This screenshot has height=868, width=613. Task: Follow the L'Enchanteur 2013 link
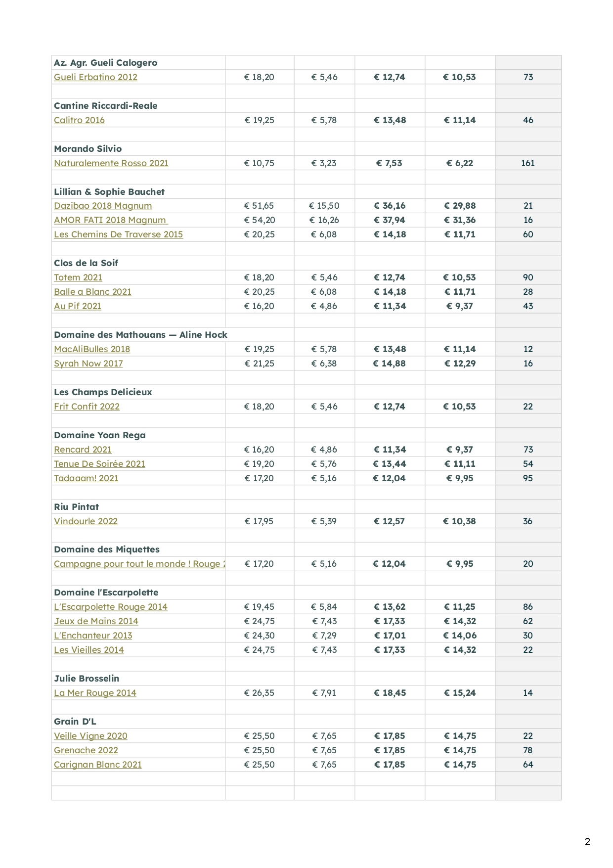coord(93,636)
